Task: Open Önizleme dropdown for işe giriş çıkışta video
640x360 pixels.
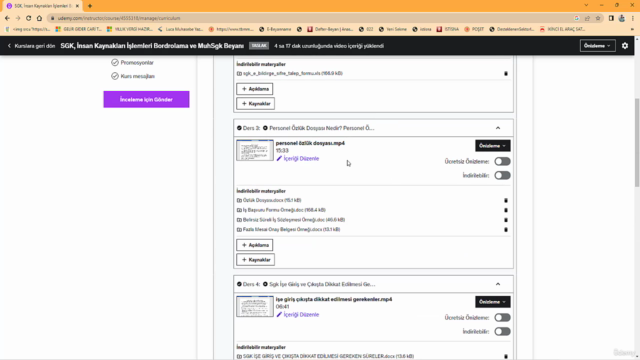Action: coord(493,302)
